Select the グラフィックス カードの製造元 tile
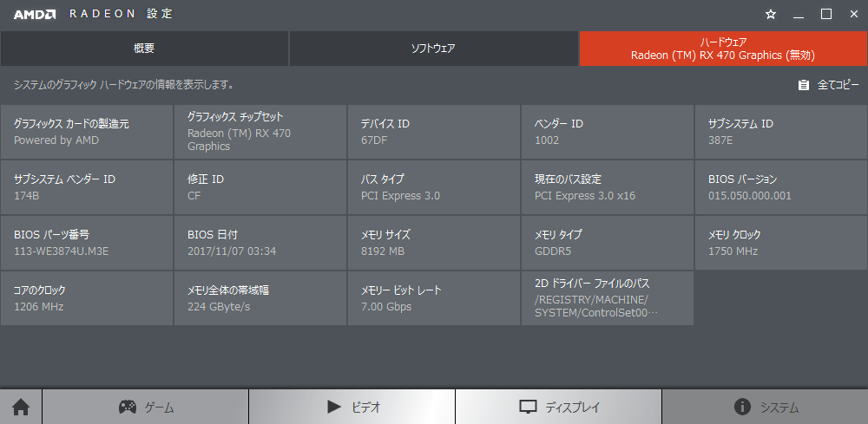This screenshot has width=868, height=424. (x=87, y=132)
